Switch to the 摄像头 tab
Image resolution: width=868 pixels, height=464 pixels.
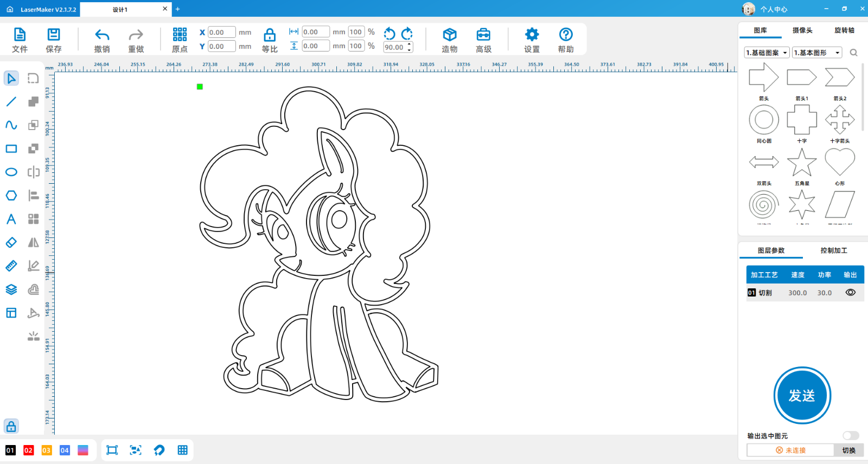pyautogui.click(x=802, y=30)
